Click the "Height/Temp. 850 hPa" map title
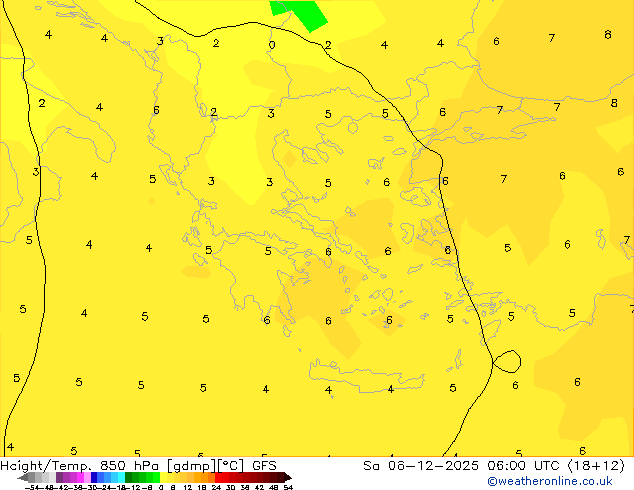The image size is (634, 490). [81, 466]
